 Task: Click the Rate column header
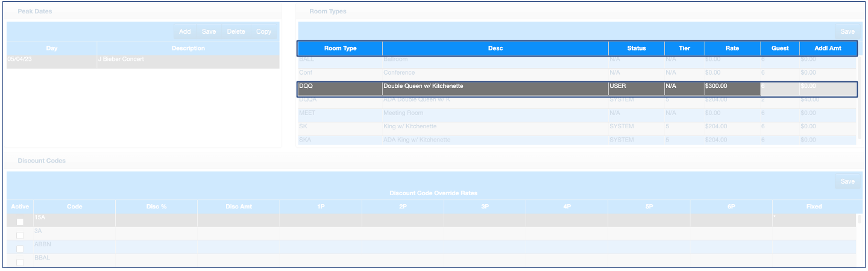(732, 49)
